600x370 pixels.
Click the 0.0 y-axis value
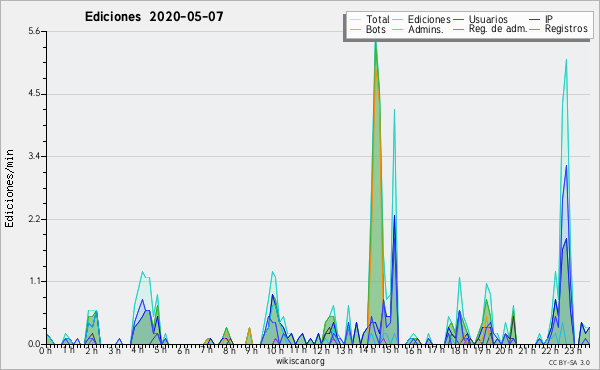click(34, 344)
